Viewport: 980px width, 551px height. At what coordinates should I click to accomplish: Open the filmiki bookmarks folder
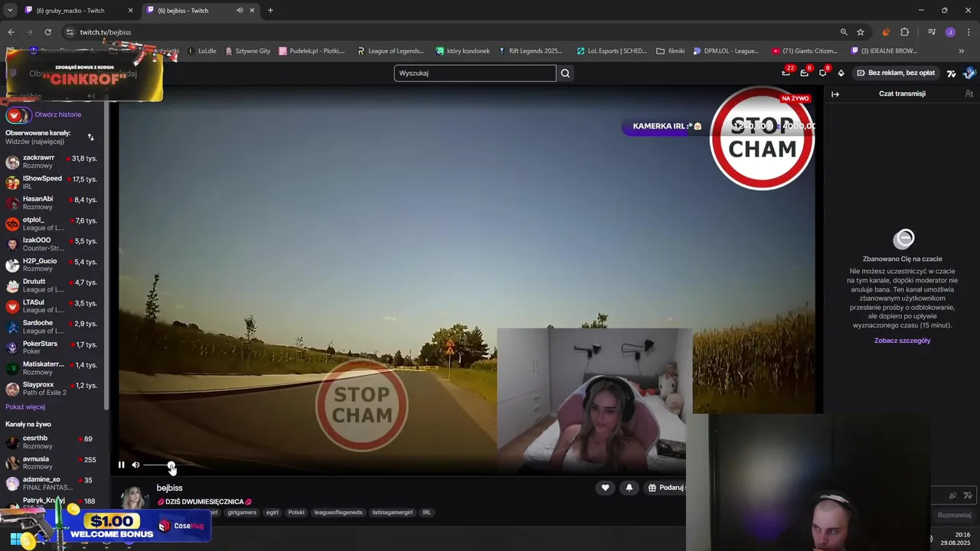point(671,51)
